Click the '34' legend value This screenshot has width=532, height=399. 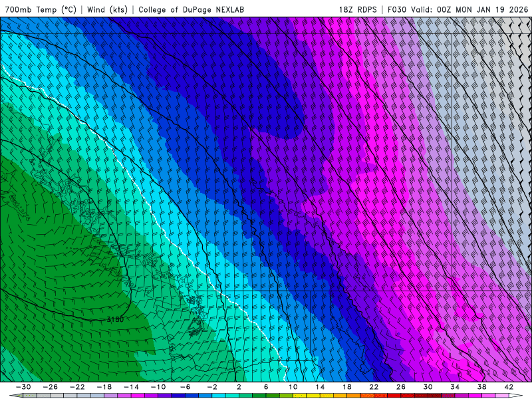click(x=455, y=387)
